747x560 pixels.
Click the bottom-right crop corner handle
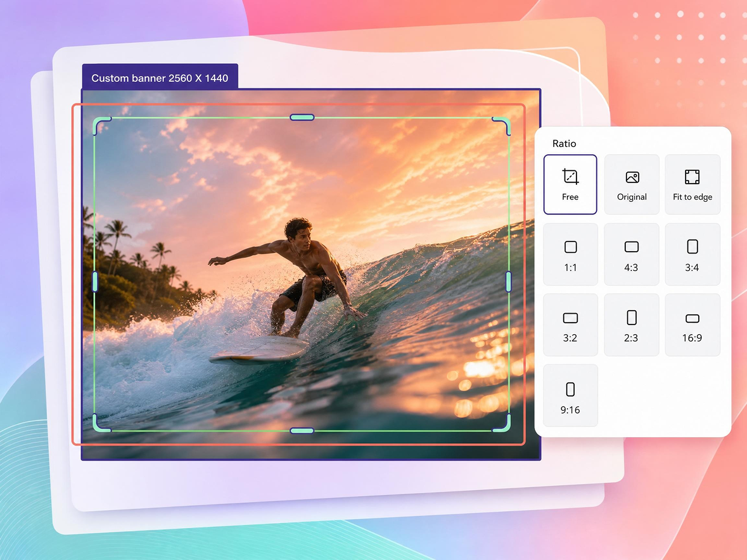(502, 423)
